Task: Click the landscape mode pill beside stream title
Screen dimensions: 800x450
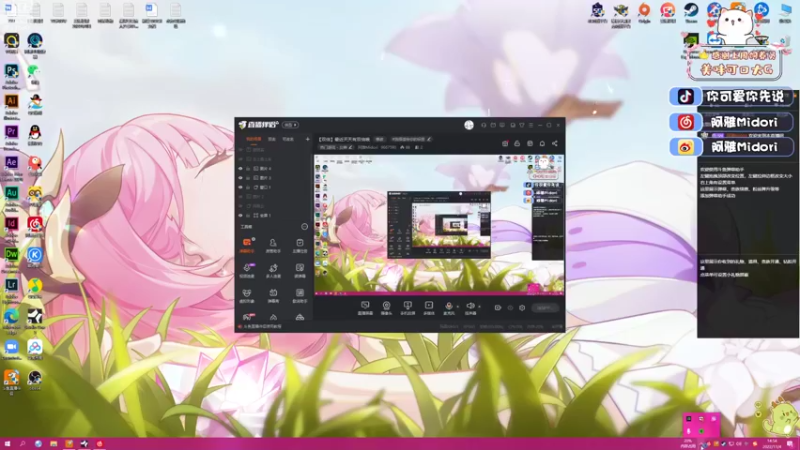Action: (380, 139)
